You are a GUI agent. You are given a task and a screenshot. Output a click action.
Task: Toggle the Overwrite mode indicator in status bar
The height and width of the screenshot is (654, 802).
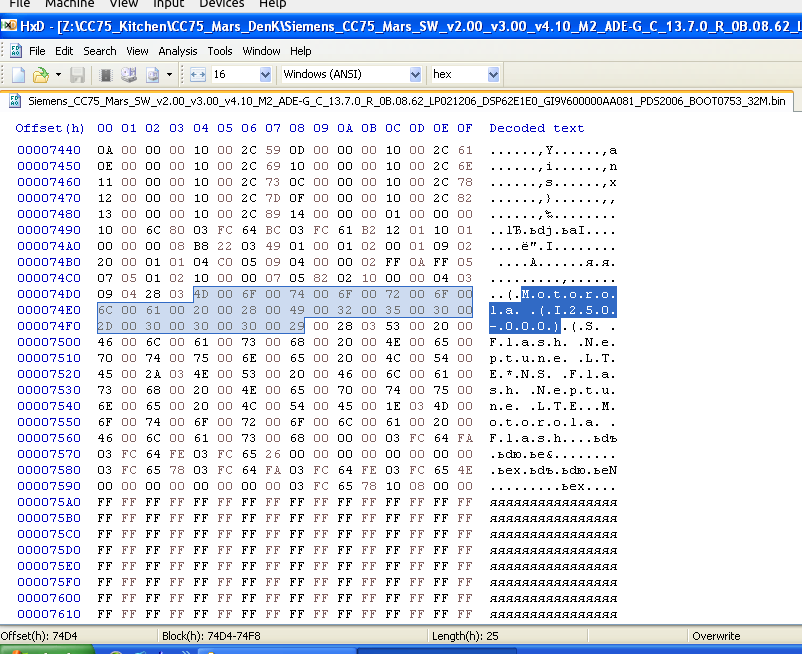(x=716, y=636)
